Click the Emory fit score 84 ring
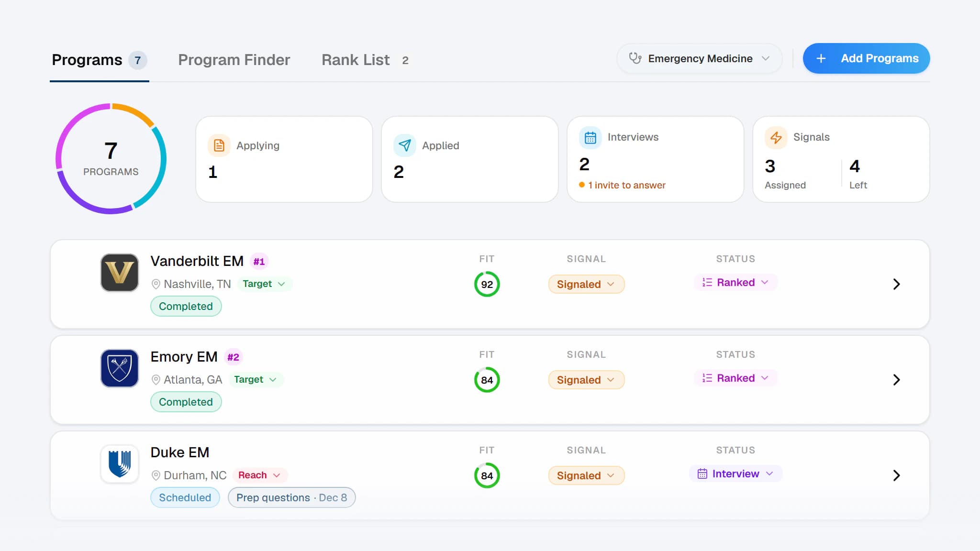980x551 pixels. coord(487,380)
